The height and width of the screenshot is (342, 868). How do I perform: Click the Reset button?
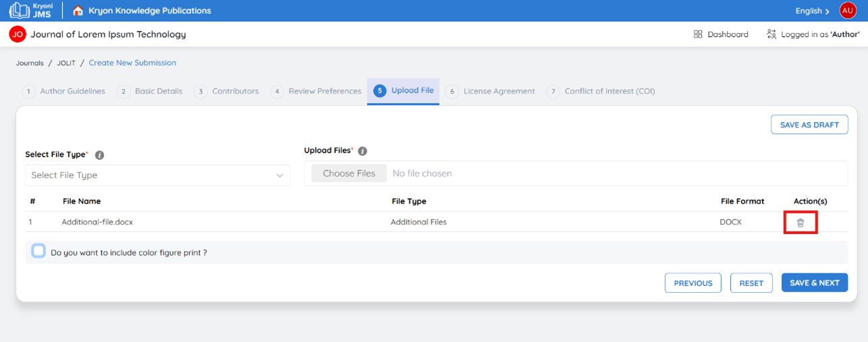[x=751, y=283]
